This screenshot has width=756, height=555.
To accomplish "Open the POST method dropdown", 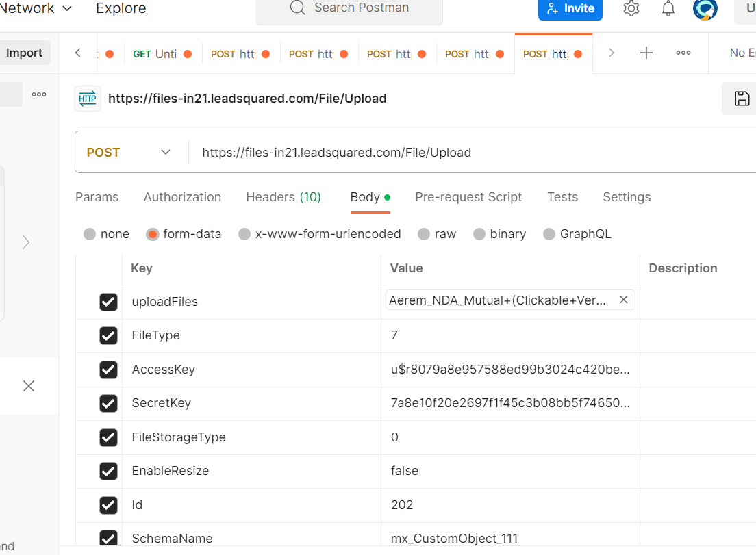I will tap(129, 153).
